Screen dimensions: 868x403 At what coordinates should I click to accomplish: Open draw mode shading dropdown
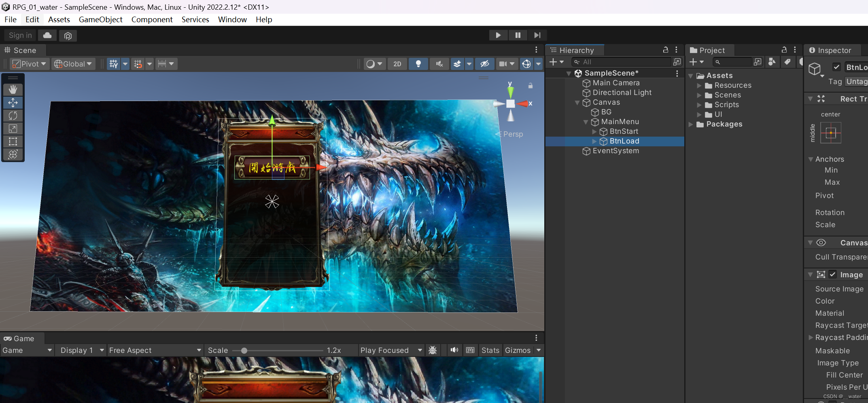click(374, 64)
